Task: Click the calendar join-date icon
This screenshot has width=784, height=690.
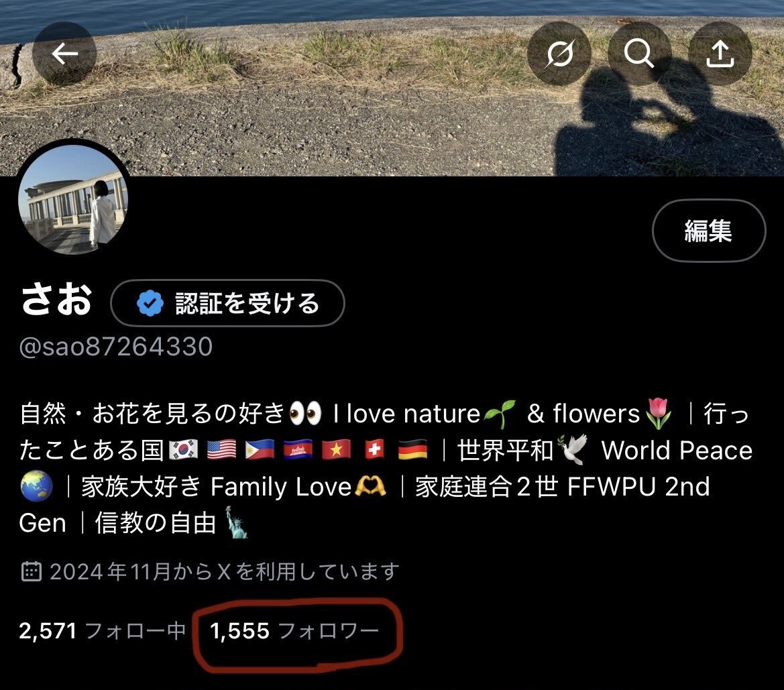Action: point(31,571)
